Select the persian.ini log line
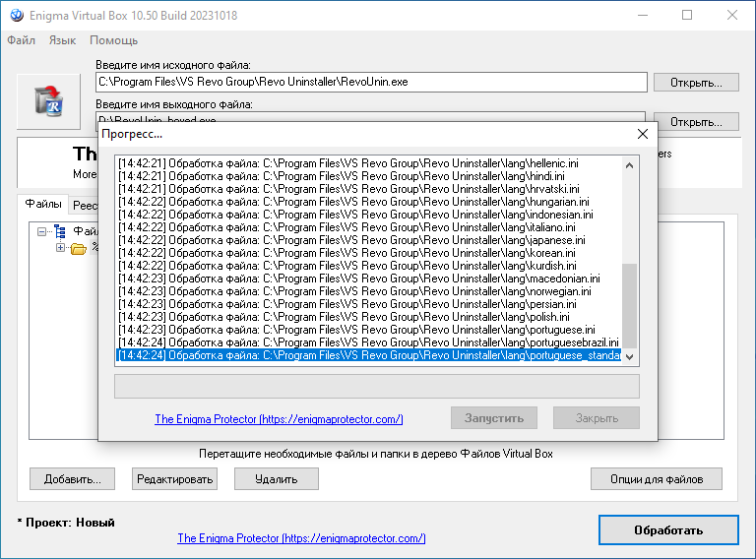756x559 pixels. 369,303
